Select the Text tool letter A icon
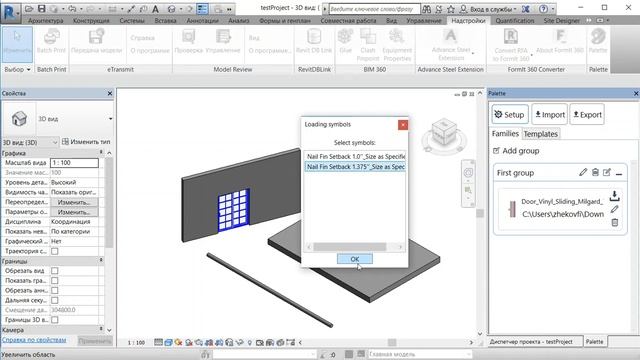This screenshot has height=360, width=640. pyautogui.click(x=155, y=9)
